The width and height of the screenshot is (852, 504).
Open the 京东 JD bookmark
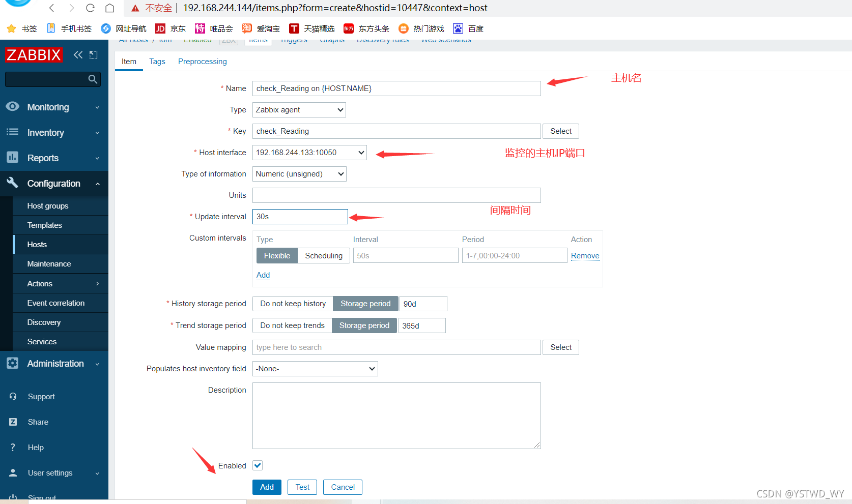pyautogui.click(x=171, y=28)
